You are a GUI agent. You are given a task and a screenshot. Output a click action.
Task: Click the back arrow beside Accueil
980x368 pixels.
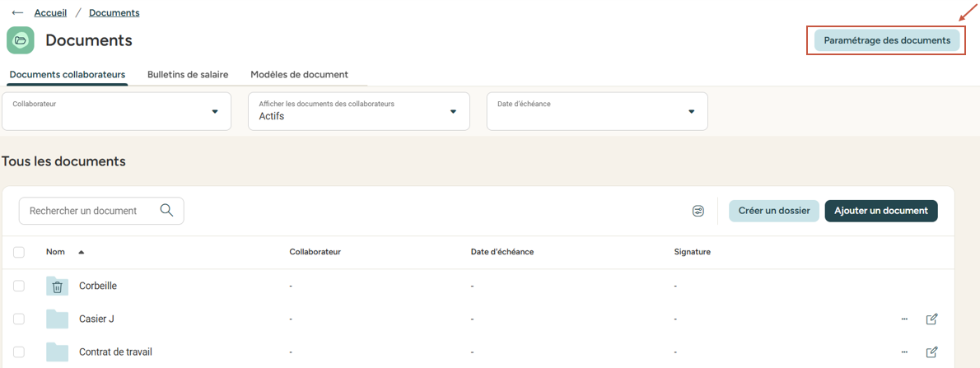(17, 13)
